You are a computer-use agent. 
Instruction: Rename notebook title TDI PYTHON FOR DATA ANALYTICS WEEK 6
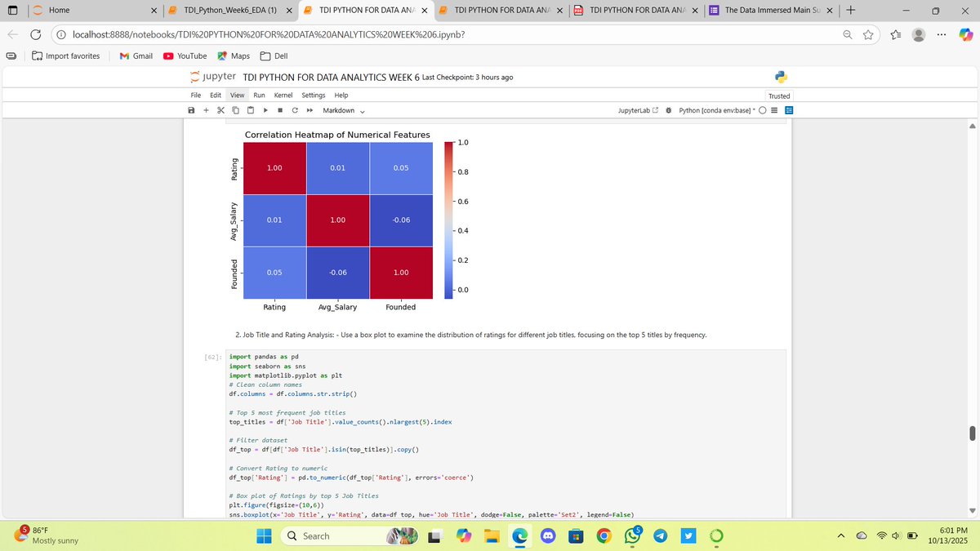click(331, 77)
